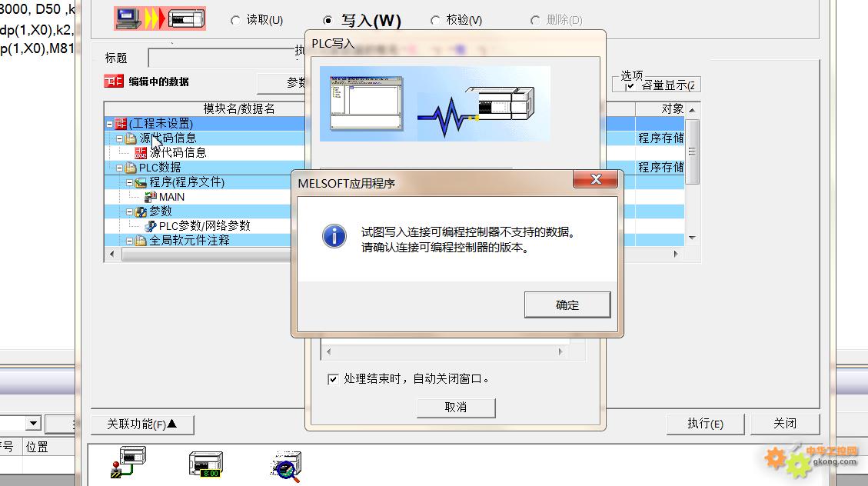Open the PLC diagnostics magnifier icon
Viewport: 868px width, 486px height.
pyautogui.click(x=287, y=466)
